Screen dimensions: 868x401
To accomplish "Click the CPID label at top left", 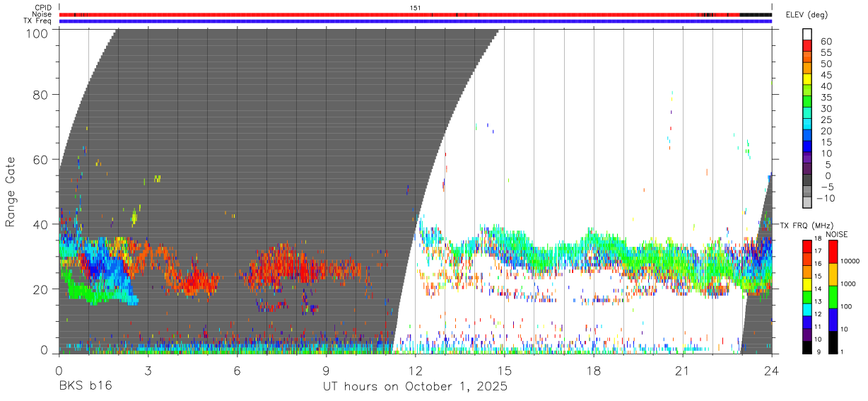I will [x=42, y=8].
